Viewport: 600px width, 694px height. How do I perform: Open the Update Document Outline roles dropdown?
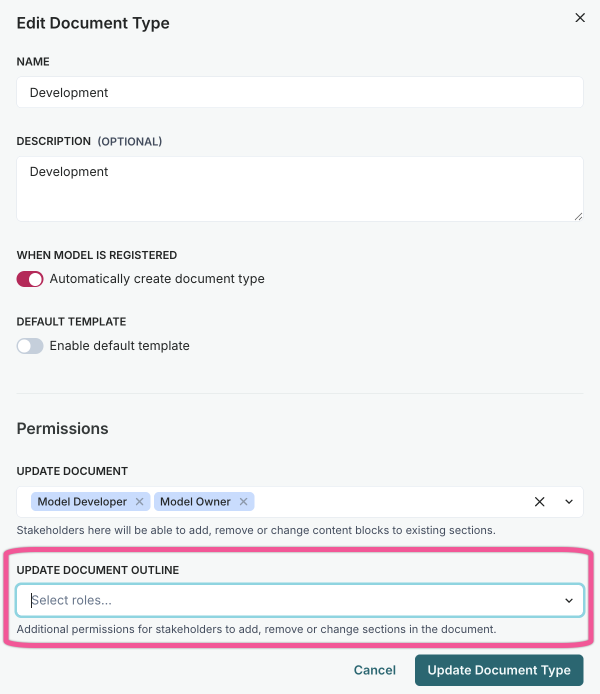[x=569, y=601]
